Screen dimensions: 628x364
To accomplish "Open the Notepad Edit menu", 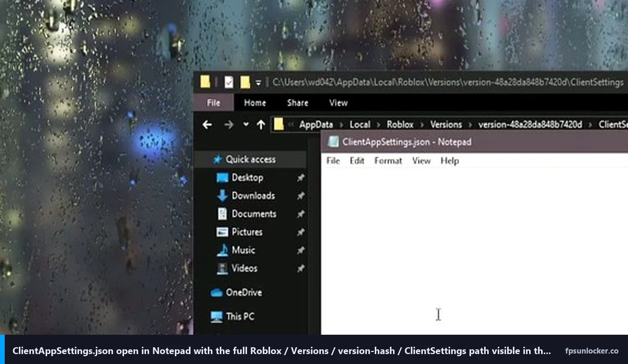I will tap(357, 161).
